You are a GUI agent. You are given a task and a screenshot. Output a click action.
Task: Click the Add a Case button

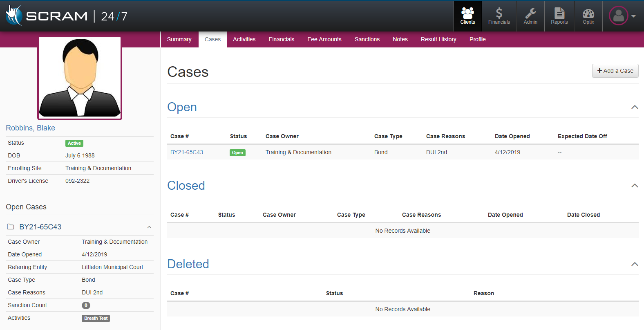click(x=615, y=71)
